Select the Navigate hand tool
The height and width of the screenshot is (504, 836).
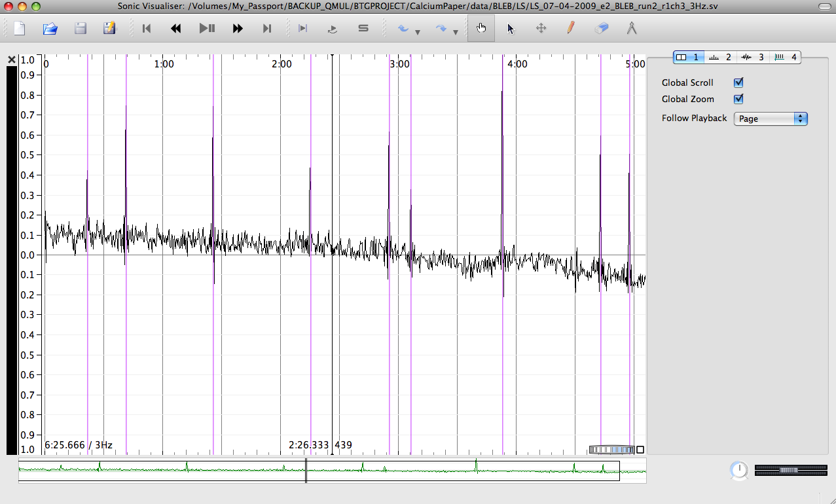(x=481, y=28)
